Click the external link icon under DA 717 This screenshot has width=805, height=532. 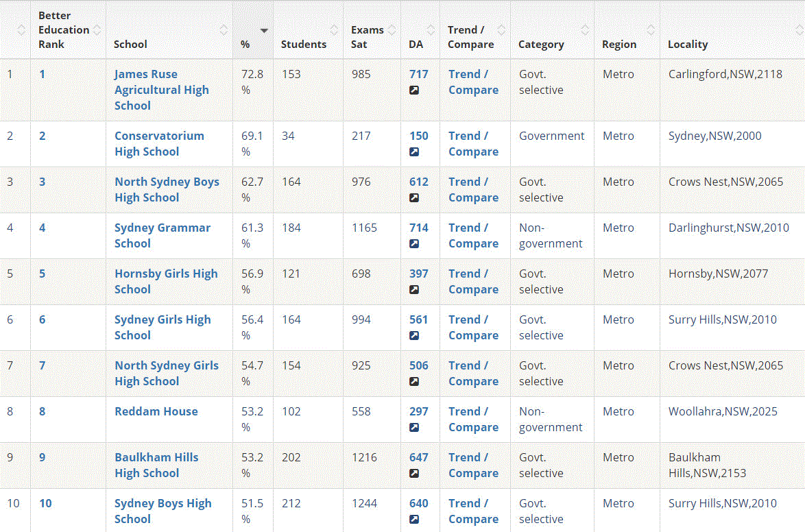point(414,90)
